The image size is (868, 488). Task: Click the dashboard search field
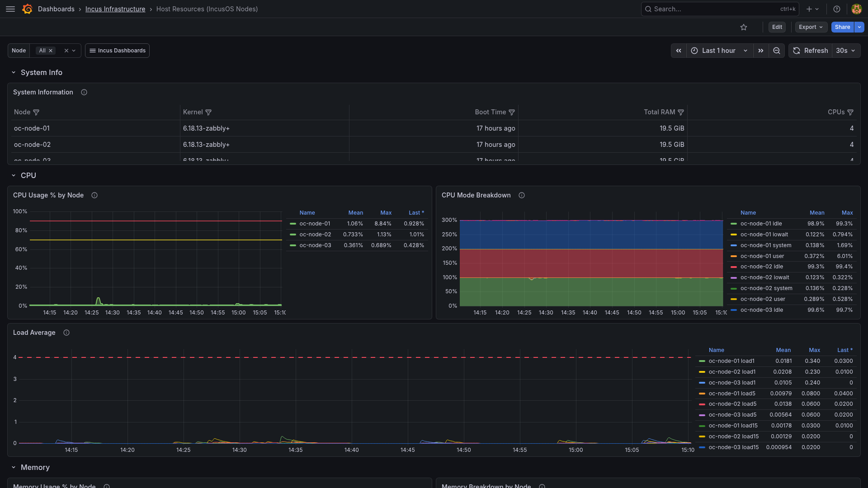(x=720, y=9)
